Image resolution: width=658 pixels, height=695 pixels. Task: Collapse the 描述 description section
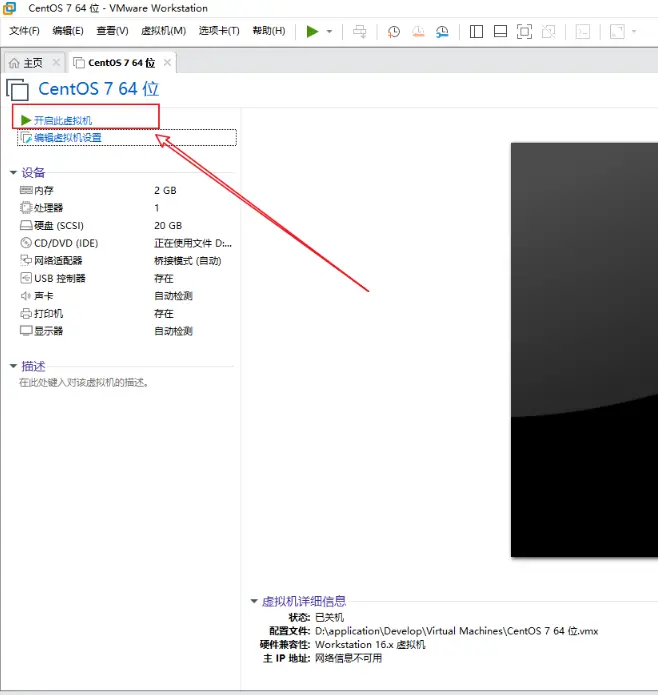coord(13,366)
